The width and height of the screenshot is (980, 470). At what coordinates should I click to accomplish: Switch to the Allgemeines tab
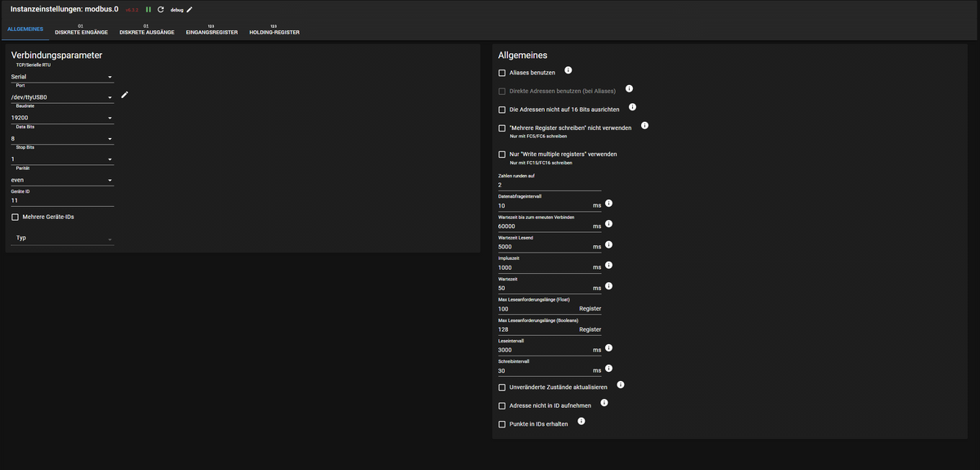24,30
